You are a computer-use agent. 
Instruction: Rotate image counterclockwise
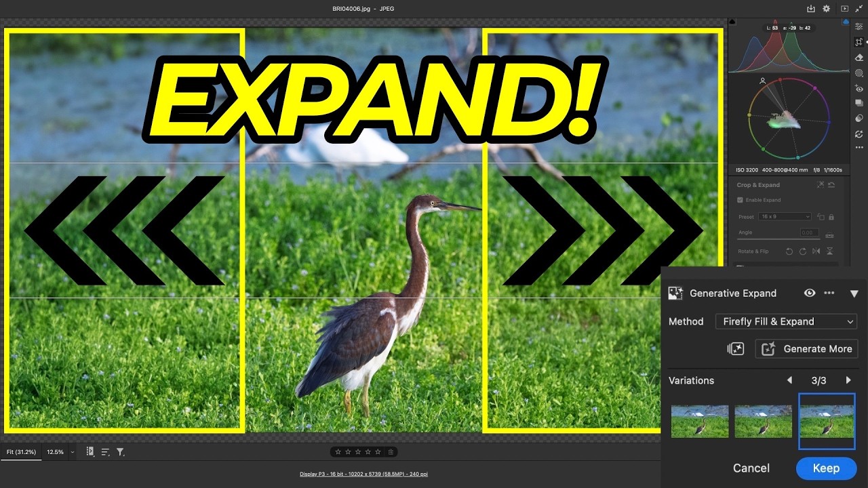[789, 251]
